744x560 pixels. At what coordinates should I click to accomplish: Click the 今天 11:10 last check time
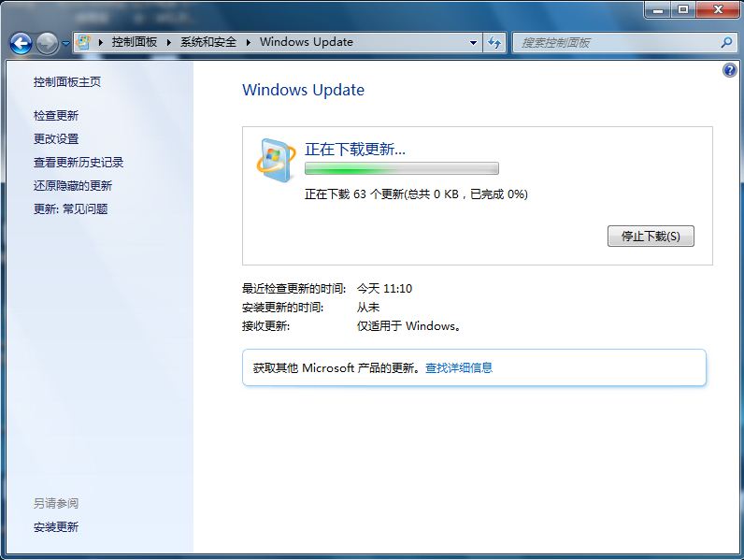pos(384,289)
